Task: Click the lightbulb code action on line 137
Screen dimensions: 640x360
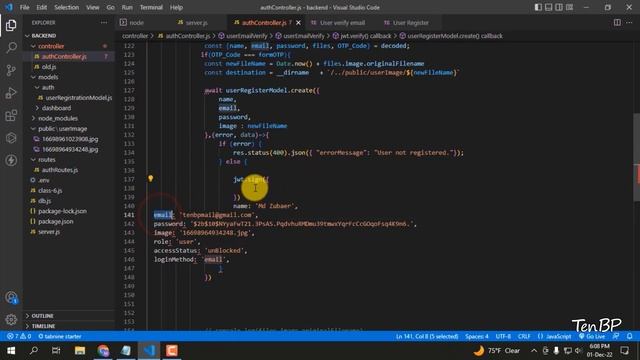Action: coord(151,178)
